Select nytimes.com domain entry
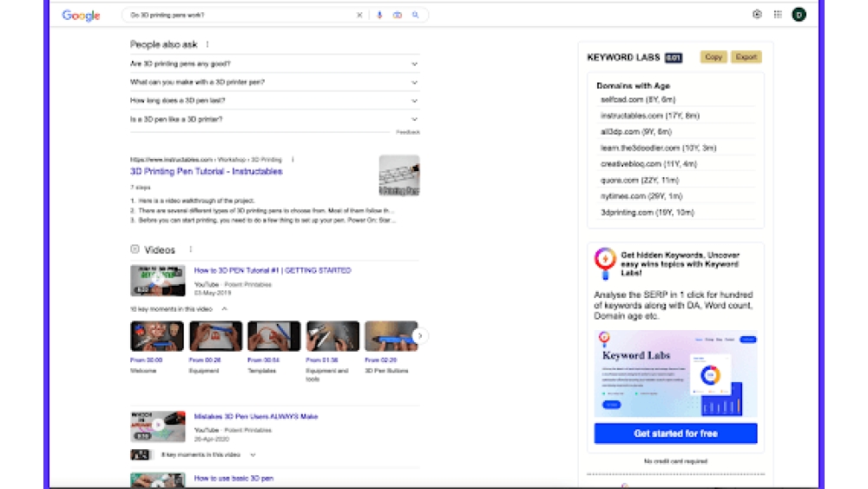The width and height of the screenshot is (868, 489). tap(641, 196)
